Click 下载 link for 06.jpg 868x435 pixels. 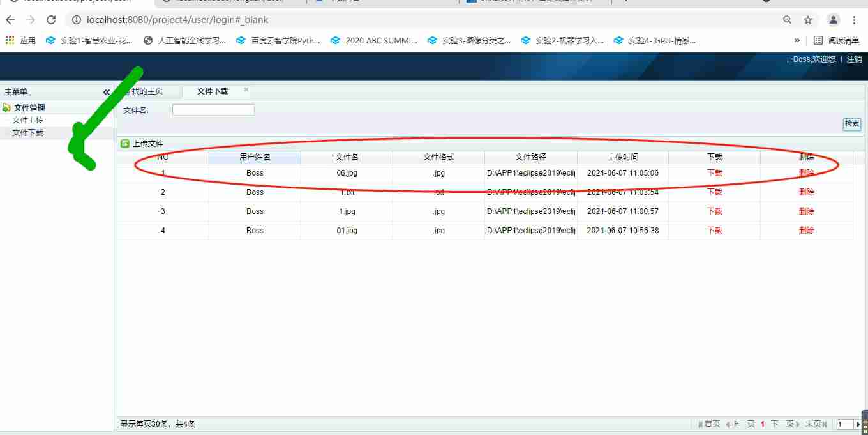click(714, 173)
